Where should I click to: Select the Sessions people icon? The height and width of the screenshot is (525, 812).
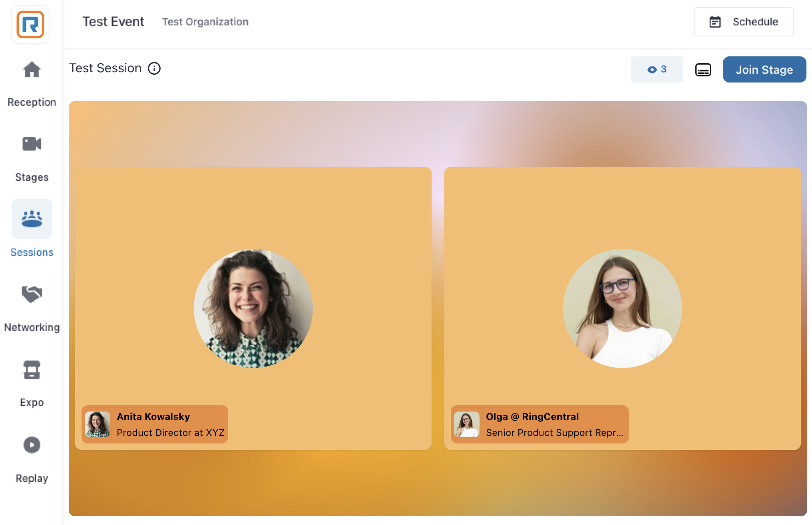coord(32,219)
